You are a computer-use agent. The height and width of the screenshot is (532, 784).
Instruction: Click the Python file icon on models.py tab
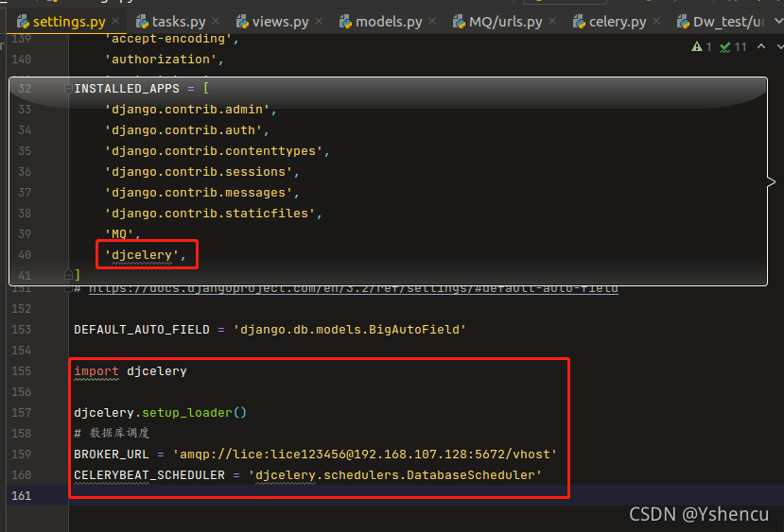coord(345,22)
